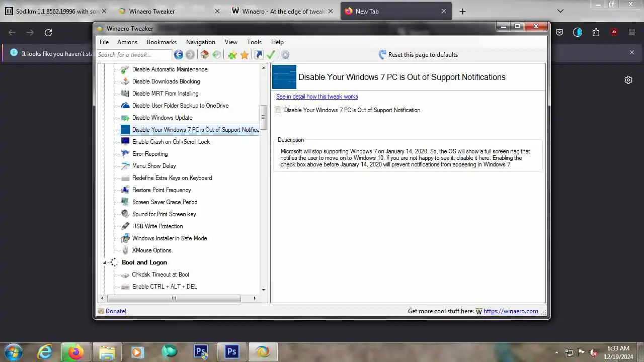
Task: Click the Donate! link
Action: pyautogui.click(x=116, y=311)
